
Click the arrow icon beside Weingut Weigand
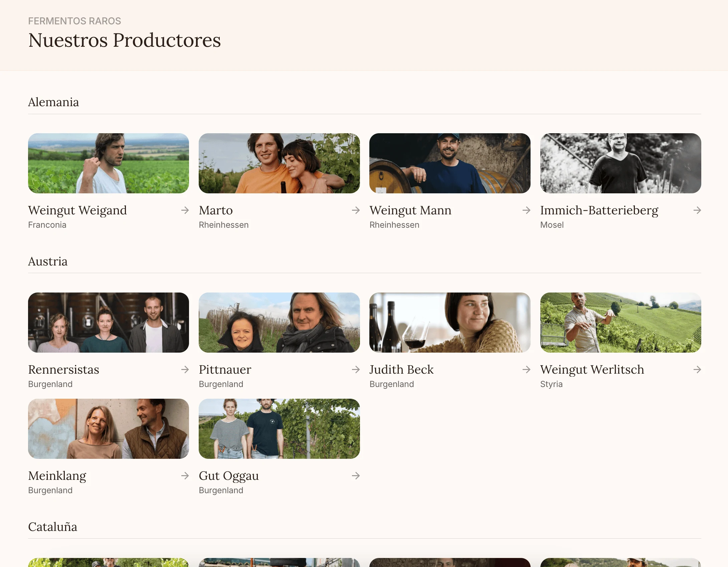(x=185, y=210)
